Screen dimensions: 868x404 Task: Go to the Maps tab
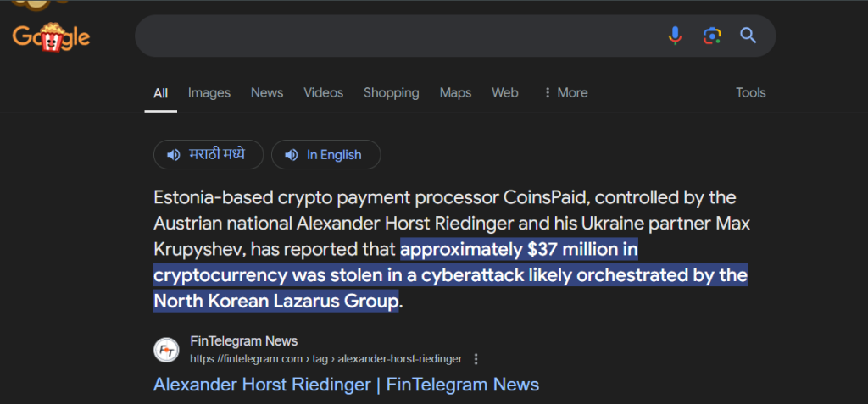[x=455, y=92]
